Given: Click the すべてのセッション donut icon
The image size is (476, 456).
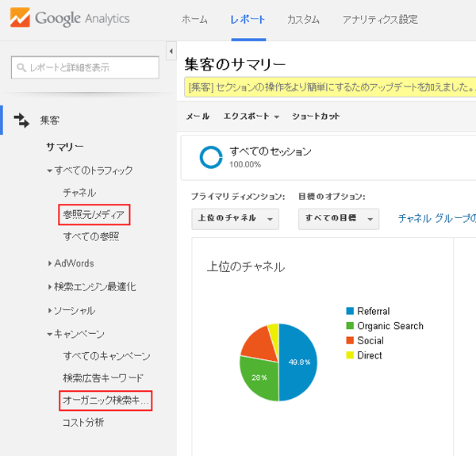Looking at the screenshot, I should click(x=211, y=157).
